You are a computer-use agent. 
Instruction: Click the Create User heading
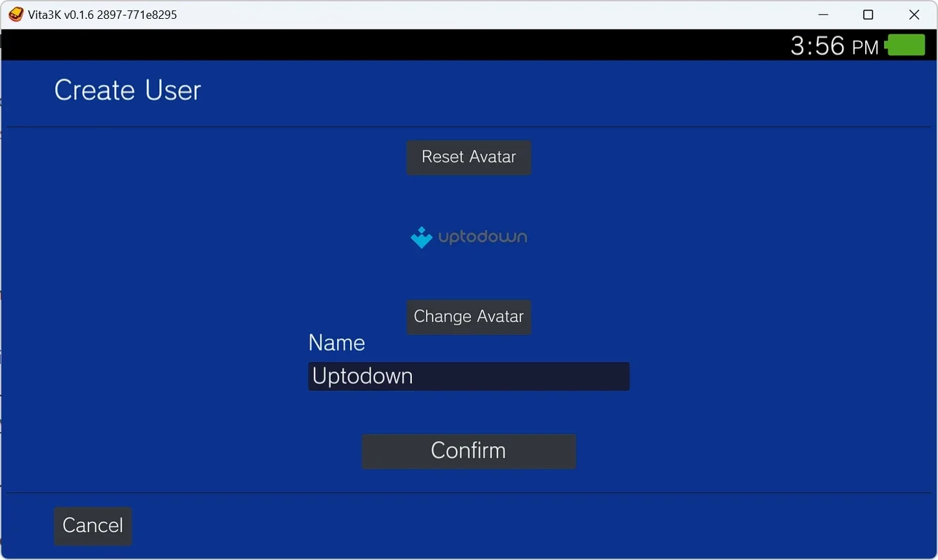pyautogui.click(x=127, y=90)
